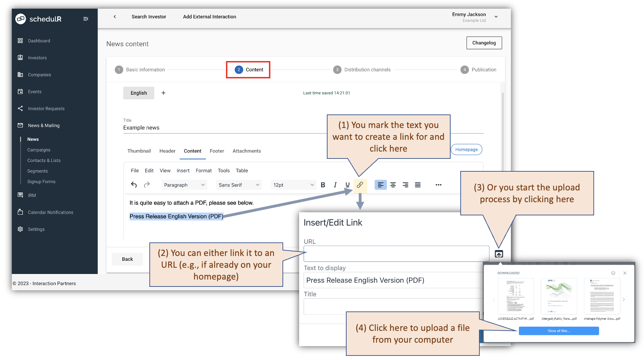644x360 pixels.
Task: Undo the last edit
Action: pyautogui.click(x=134, y=185)
